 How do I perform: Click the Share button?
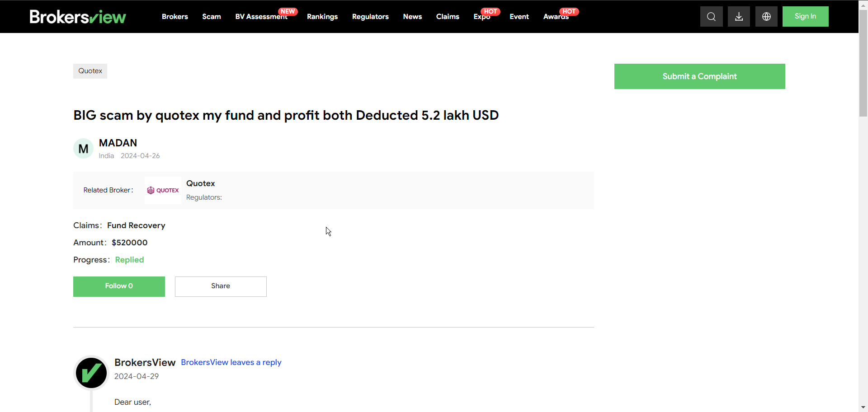(x=221, y=286)
